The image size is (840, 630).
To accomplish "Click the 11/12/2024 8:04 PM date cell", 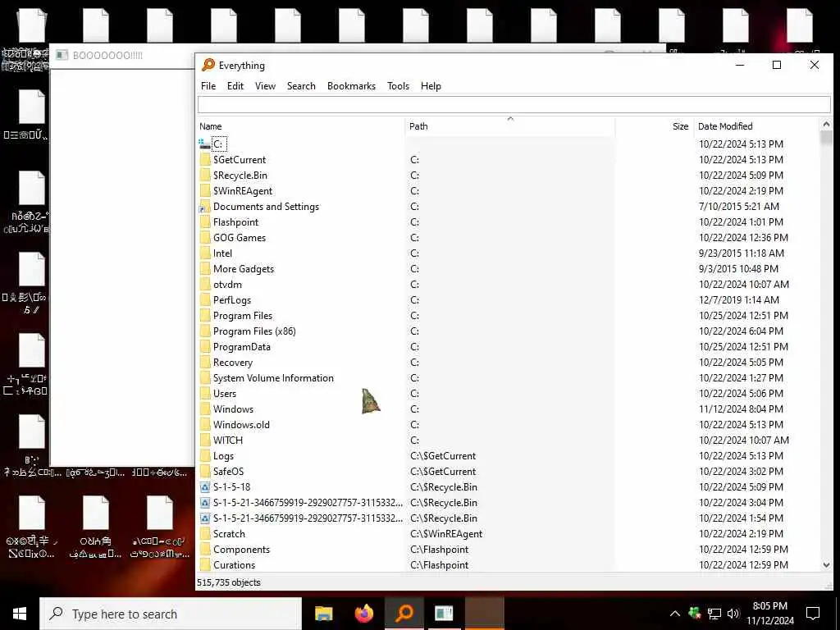I will (x=741, y=409).
